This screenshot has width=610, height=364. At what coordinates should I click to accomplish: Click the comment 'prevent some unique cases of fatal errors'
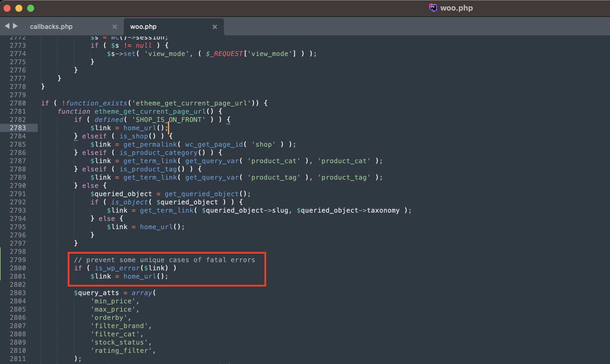[171, 260]
